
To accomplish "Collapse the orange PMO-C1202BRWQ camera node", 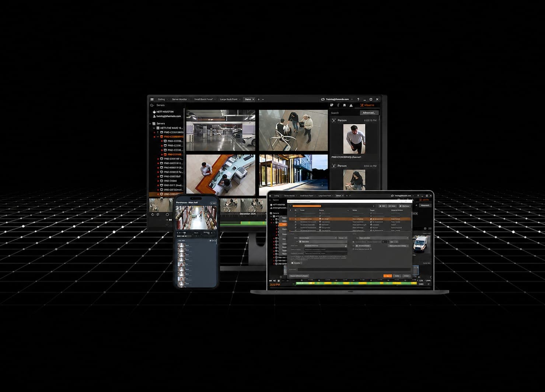I will click(158, 137).
